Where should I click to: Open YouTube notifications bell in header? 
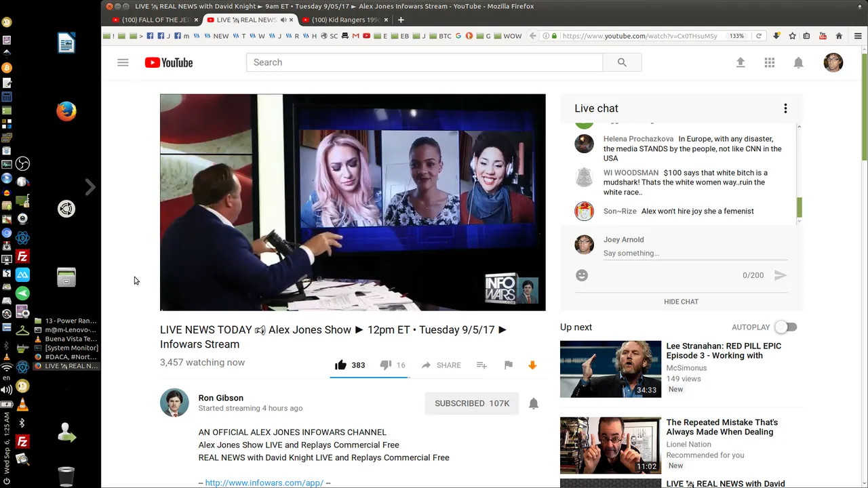798,62
